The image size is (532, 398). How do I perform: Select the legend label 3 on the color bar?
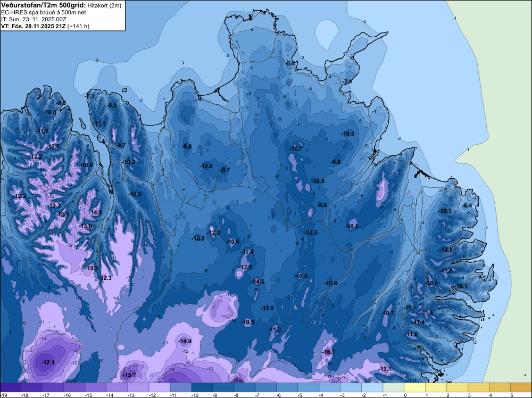pos(469,395)
